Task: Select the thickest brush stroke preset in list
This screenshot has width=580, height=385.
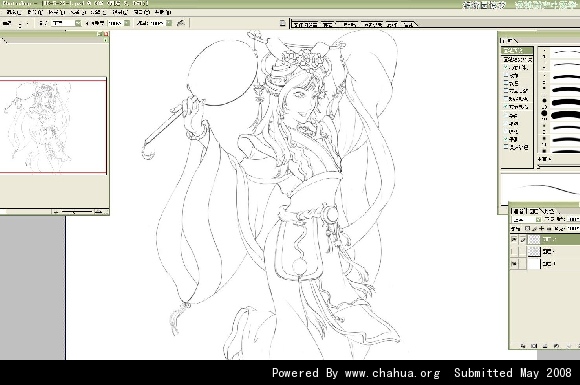Action: 559,115
